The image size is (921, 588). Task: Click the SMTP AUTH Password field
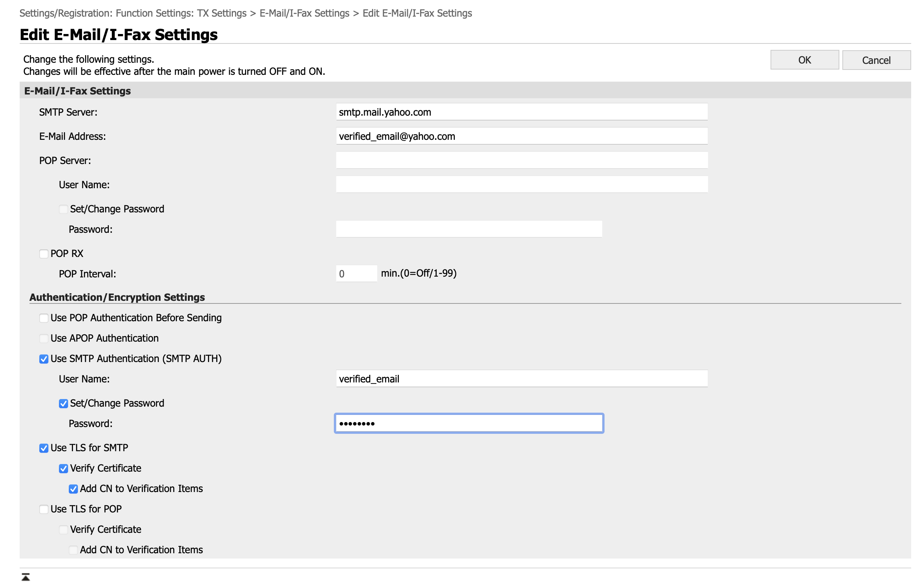(x=469, y=423)
